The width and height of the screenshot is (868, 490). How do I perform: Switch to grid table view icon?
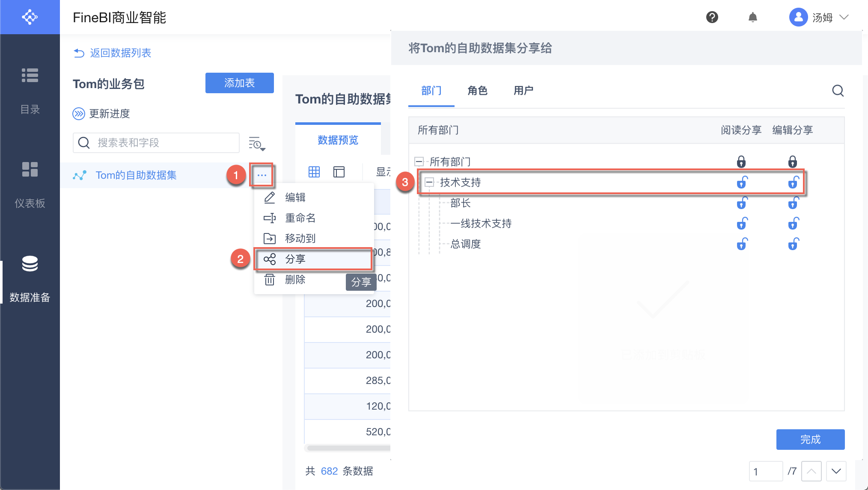(314, 172)
